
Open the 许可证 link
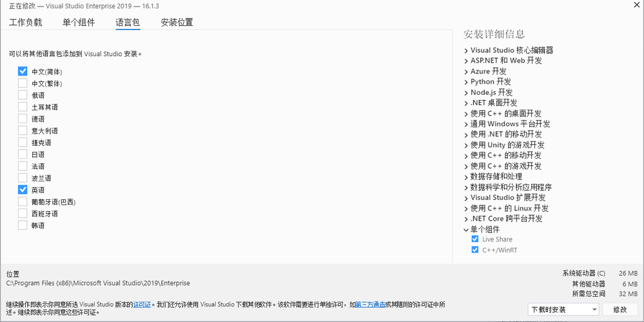coord(142,305)
